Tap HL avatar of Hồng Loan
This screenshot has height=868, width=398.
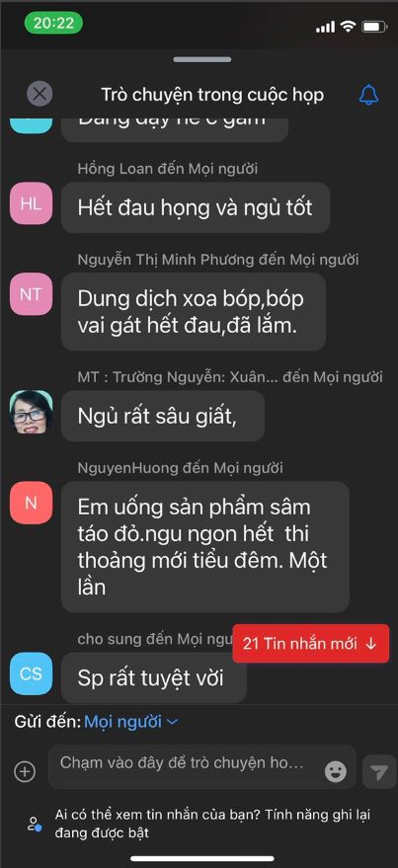[31, 203]
